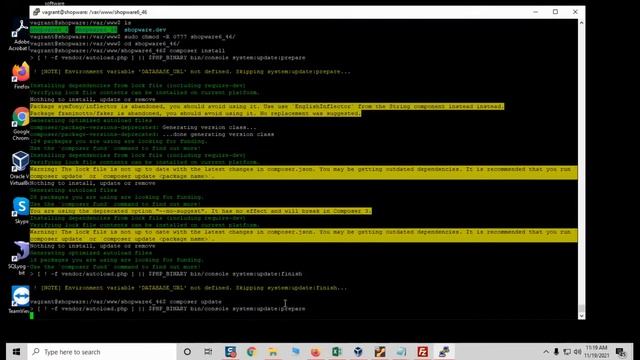Click 'shopware.dev' in the ls output
The image size is (640, 360).
[145, 30]
